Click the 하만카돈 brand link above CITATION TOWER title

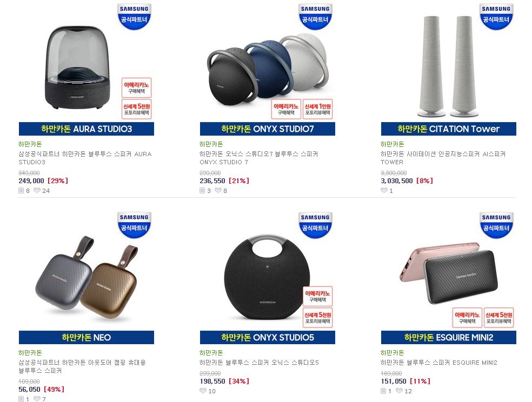392,144
